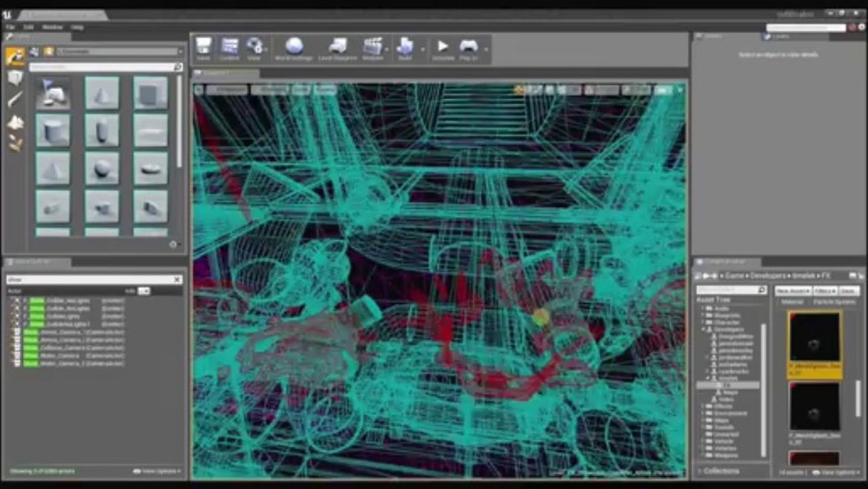Select the pyramid geometry thumbnail
The width and height of the screenshot is (868, 489).
pyautogui.click(x=53, y=168)
